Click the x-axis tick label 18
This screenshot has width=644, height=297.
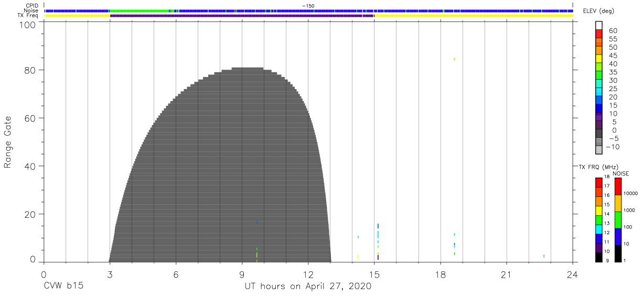click(441, 274)
